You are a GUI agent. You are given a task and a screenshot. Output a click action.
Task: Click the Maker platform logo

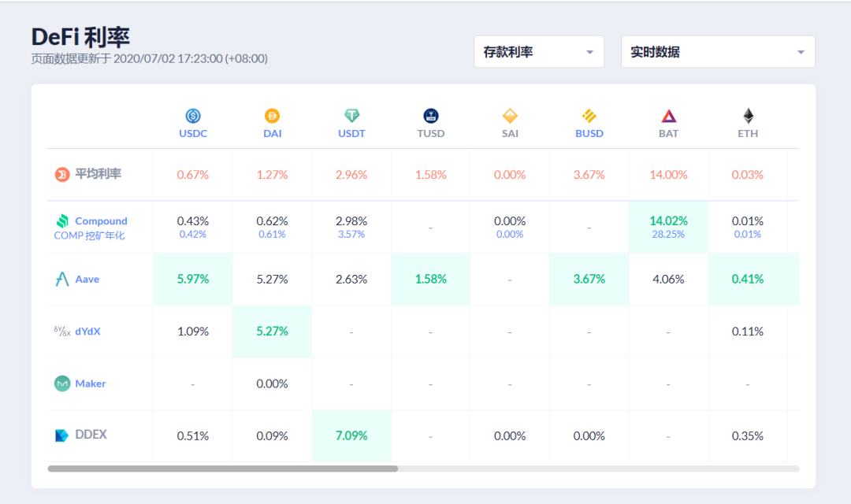(x=62, y=384)
